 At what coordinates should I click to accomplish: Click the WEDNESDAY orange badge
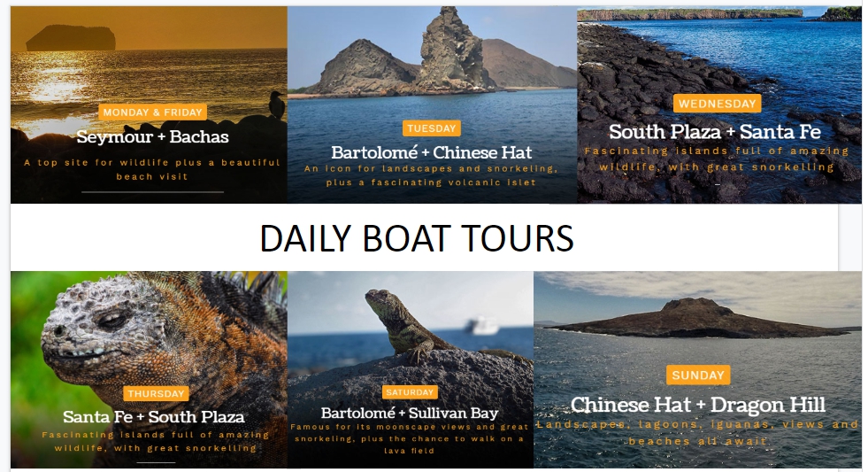717,104
